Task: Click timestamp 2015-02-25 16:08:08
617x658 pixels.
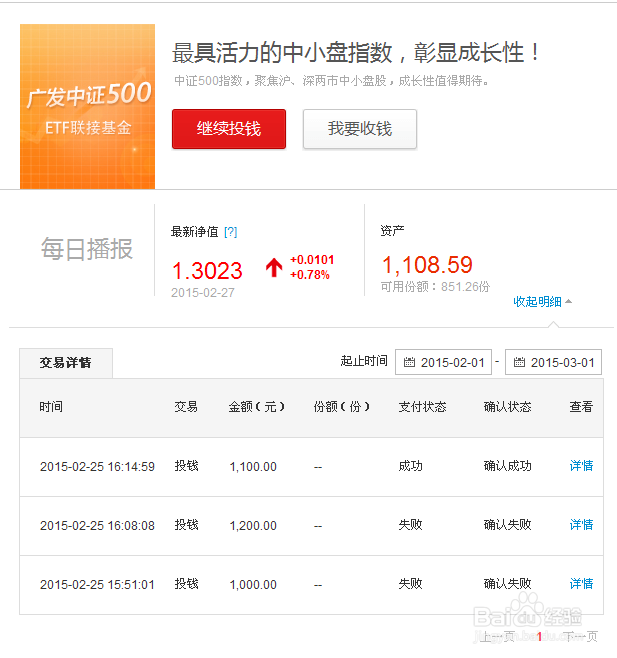Action: point(97,525)
